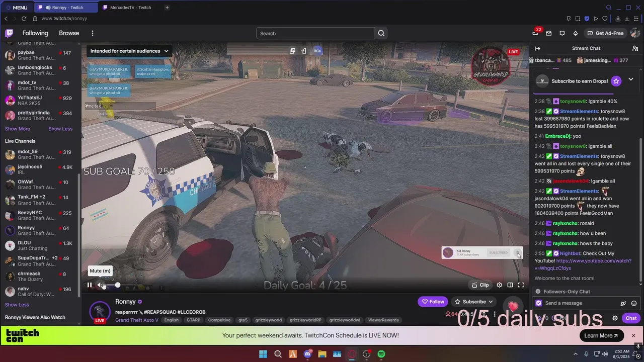Open the browser easy setup sliders icon
The width and height of the screenshot is (644, 362).
[x=636, y=19]
